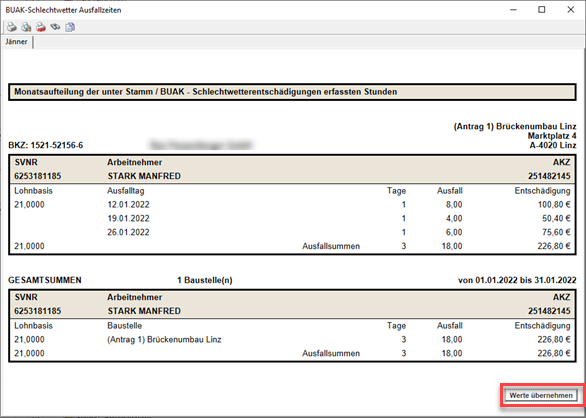Switch to the Jänner tab
586x418 pixels.
pos(16,42)
